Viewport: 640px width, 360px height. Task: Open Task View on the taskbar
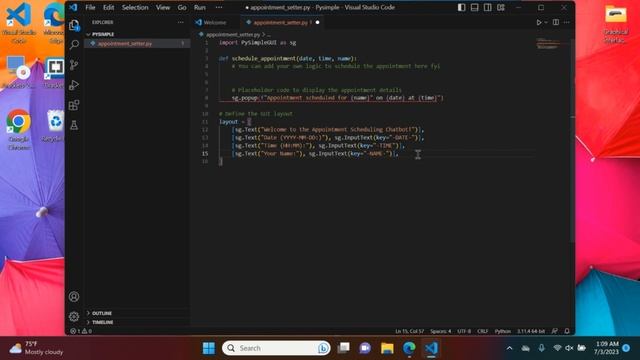(x=344, y=348)
